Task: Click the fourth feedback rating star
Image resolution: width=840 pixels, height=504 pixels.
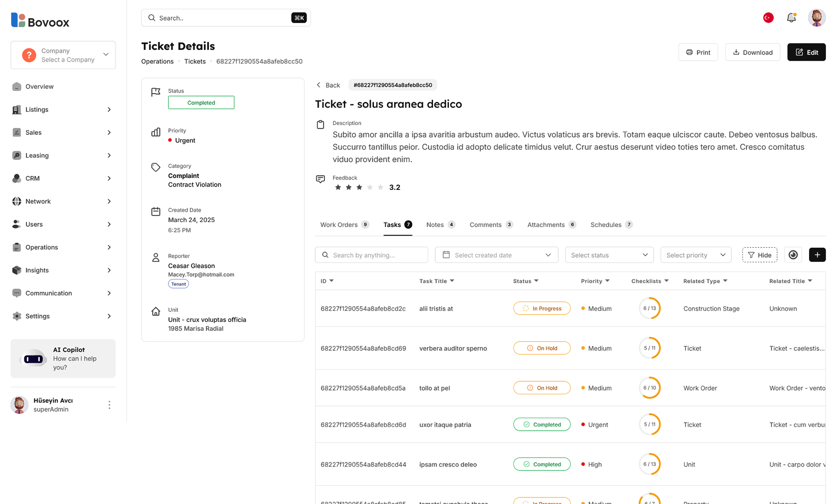Action: point(370,188)
